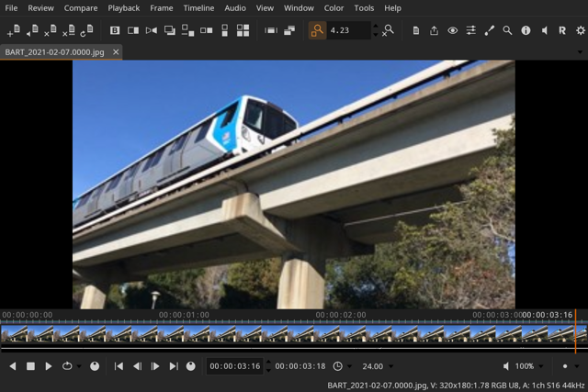Click the Reload file icon

[86, 30]
